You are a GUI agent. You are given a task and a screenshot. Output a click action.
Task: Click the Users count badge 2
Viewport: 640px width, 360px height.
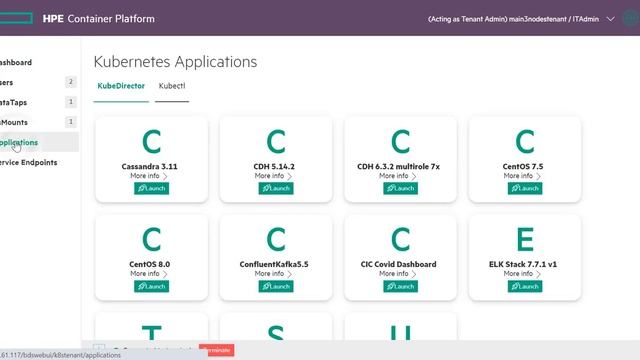(71, 82)
